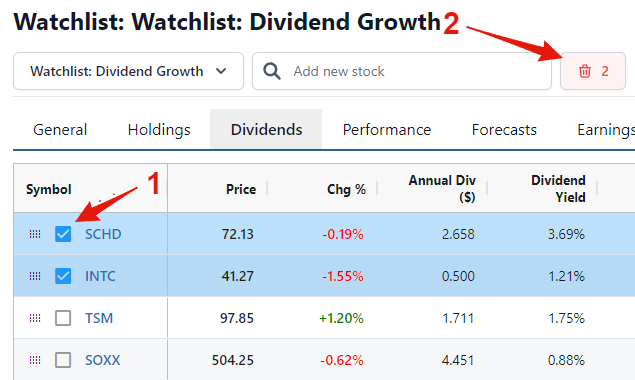This screenshot has width=635, height=380.
Task: Open the TSM stock link
Action: coord(99,318)
